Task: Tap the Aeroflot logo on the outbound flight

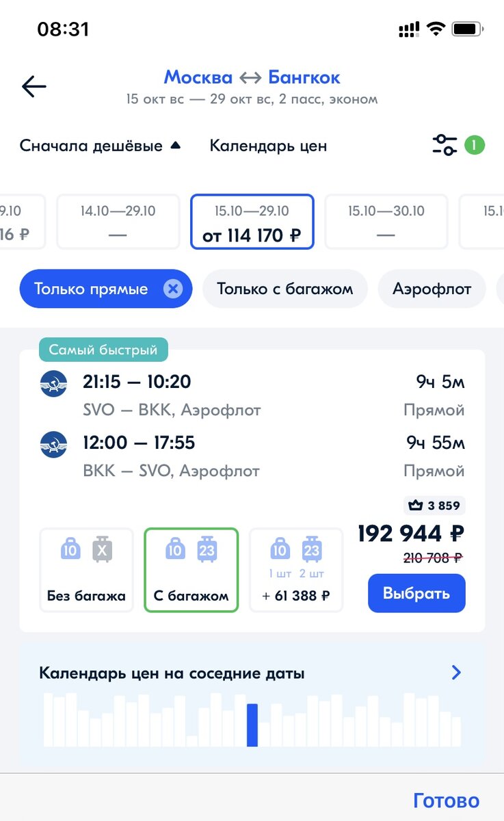Action: tap(53, 383)
